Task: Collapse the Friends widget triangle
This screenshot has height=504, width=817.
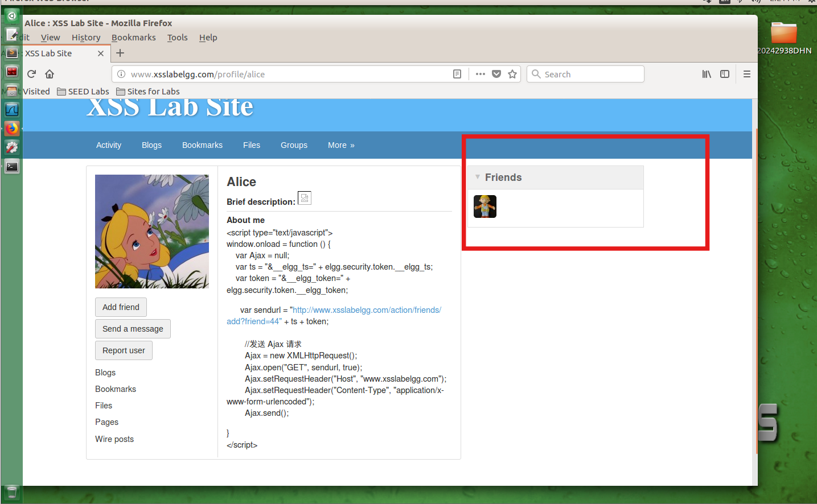Action: coord(478,177)
